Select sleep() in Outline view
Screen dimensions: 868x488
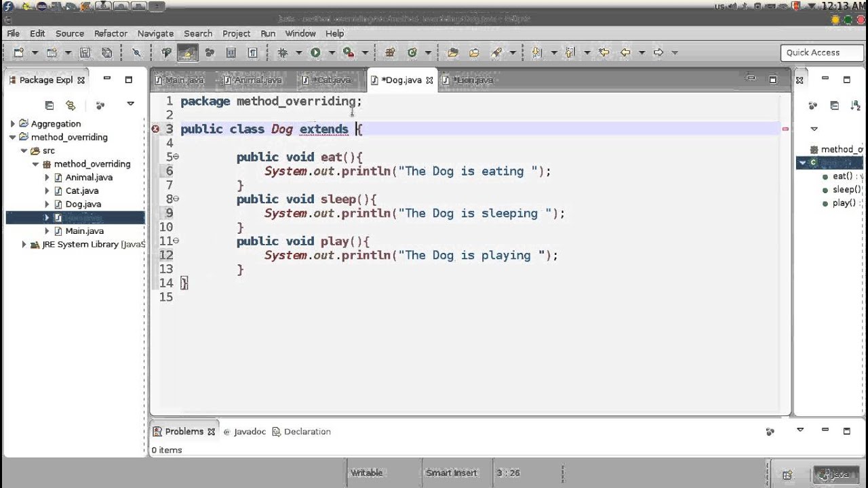(x=846, y=190)
